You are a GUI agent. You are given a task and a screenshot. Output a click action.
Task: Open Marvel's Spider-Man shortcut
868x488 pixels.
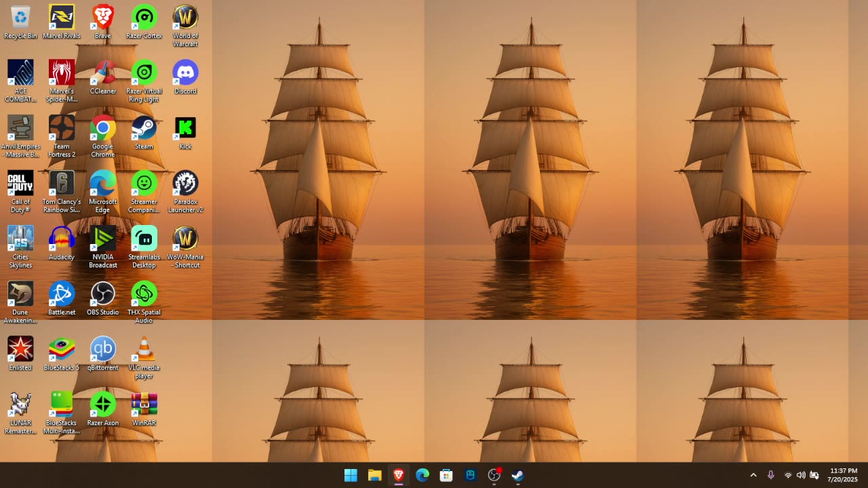(x=62, y=81)
